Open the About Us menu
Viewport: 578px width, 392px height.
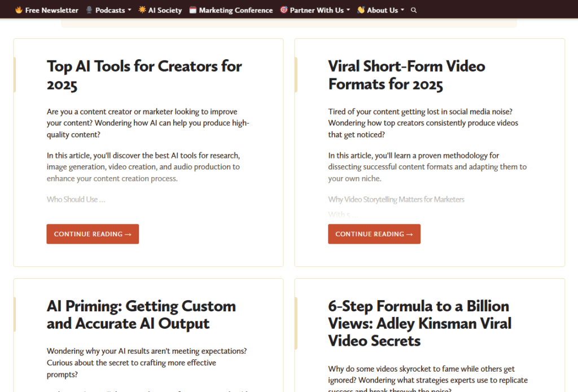pos(381,10)
